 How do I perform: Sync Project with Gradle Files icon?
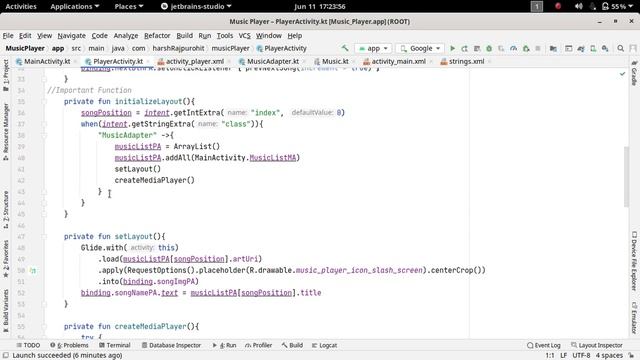coord(581,48)
